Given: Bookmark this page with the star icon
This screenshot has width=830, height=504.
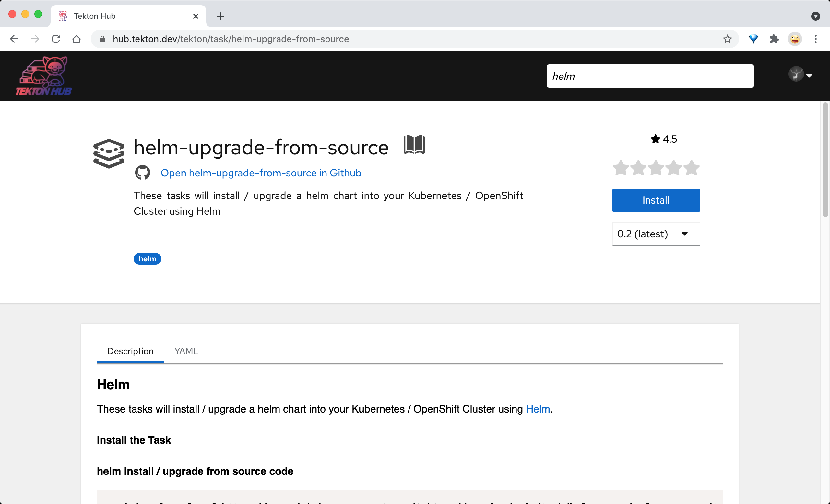Looking at the screenshot, I should point(727,39).
